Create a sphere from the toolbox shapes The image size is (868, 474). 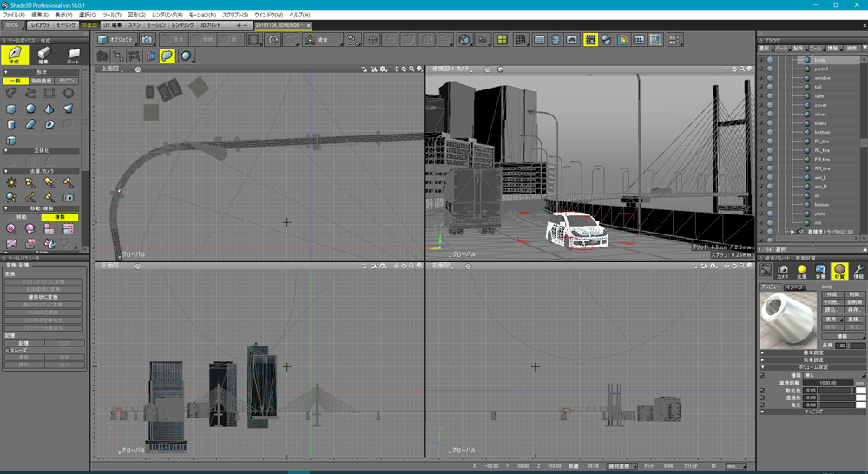point(30,109)
